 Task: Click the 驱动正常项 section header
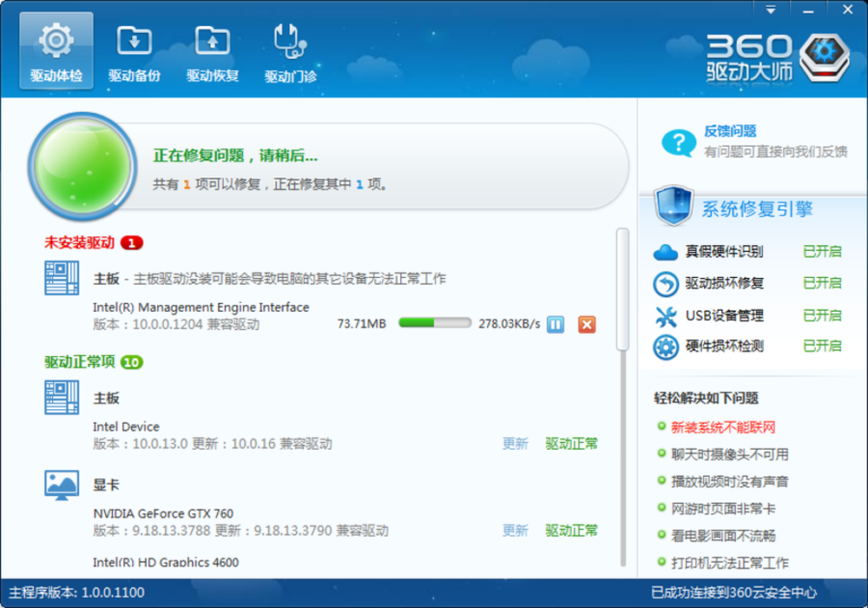(x=79, y=362)
